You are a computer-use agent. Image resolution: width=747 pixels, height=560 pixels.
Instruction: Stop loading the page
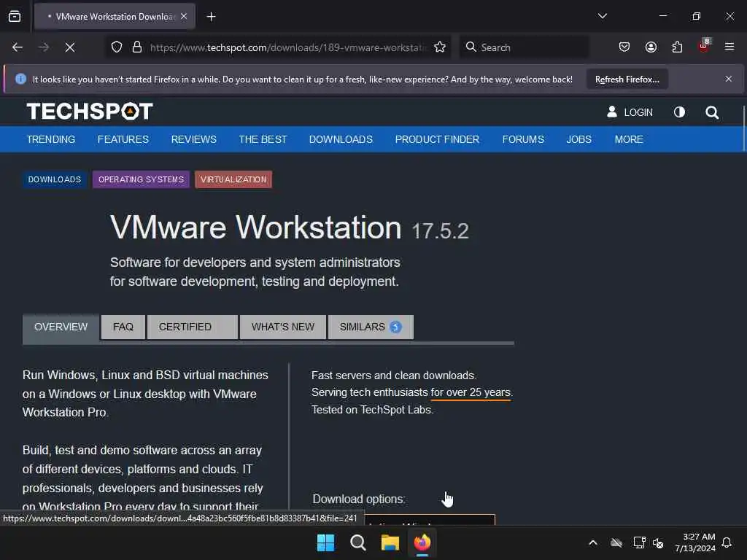coord(70,47)
